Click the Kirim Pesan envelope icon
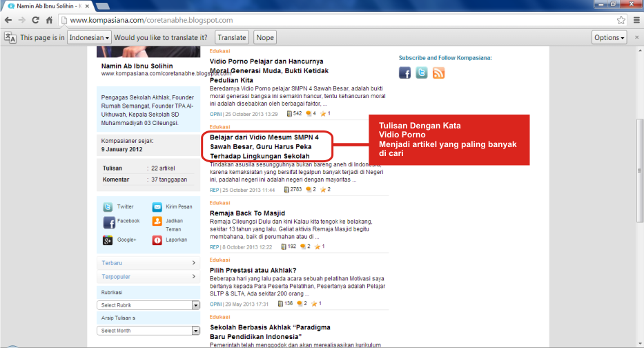 point(157,207)
